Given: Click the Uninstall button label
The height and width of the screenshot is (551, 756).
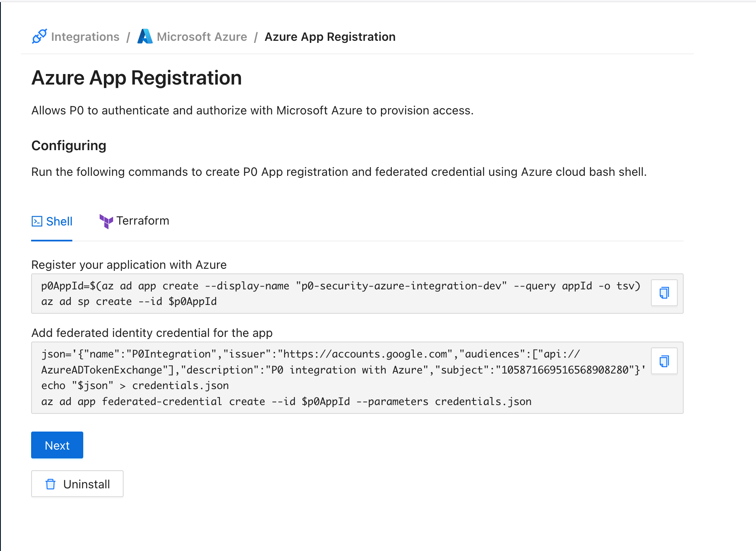Looking at the screenshot, I should (87, 484).
